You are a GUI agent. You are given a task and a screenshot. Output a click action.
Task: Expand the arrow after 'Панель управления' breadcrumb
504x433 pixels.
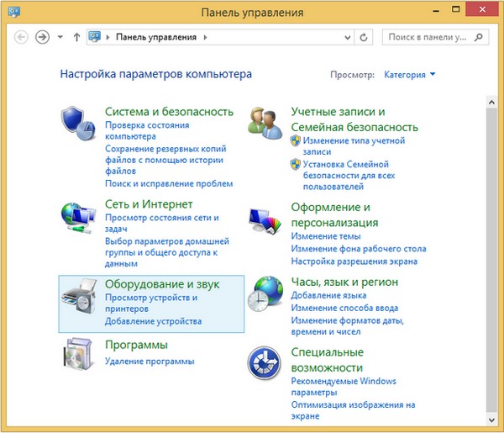205,37
